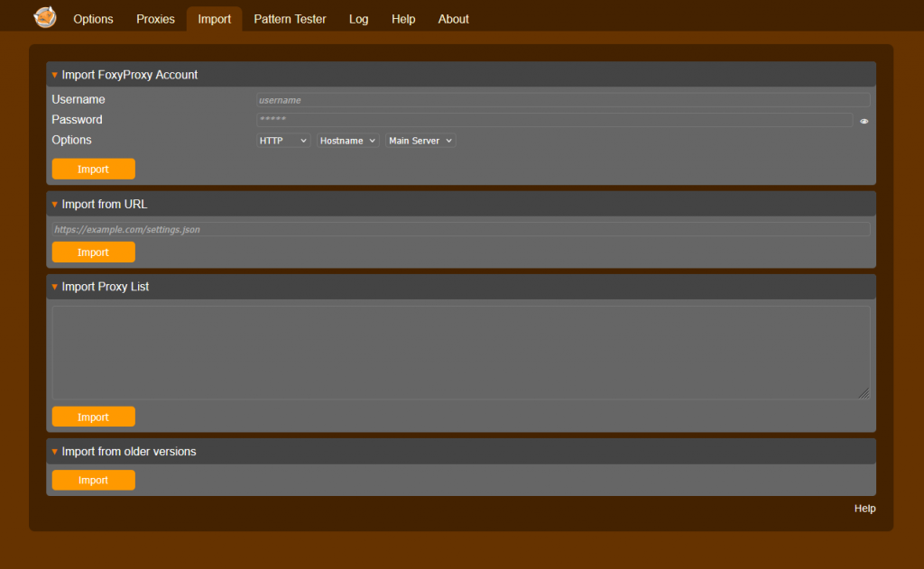The height and width of the screenshot is (569, 924).
Task: Click Import button under FoxyProxy Account
Action: click(93, 169)
